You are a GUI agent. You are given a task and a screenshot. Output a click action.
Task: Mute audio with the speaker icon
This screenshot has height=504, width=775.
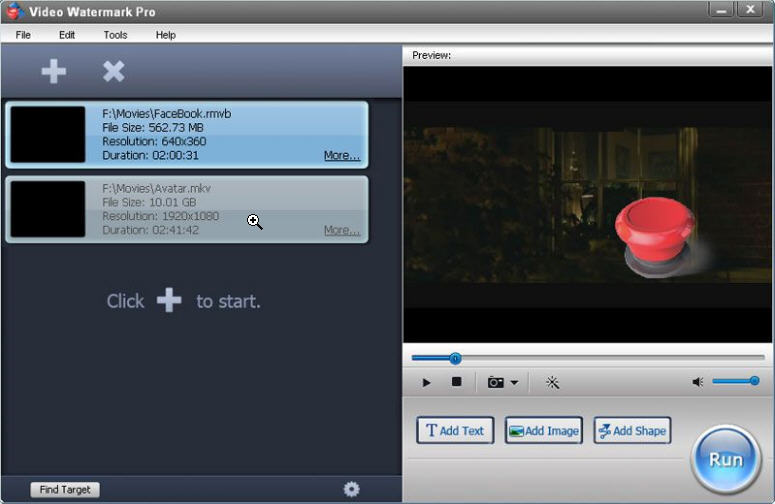(697, 382)
